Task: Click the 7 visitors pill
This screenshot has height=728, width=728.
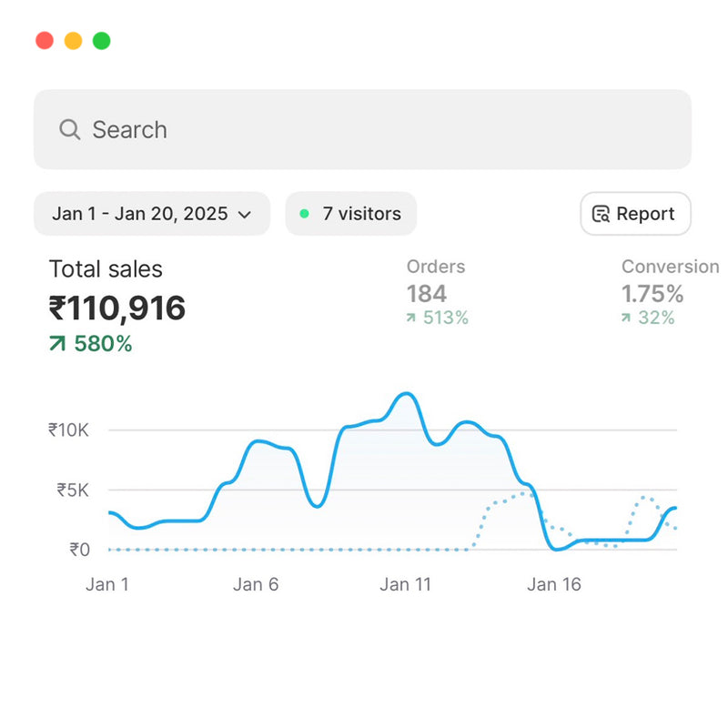Action: (x=351, y=214)
